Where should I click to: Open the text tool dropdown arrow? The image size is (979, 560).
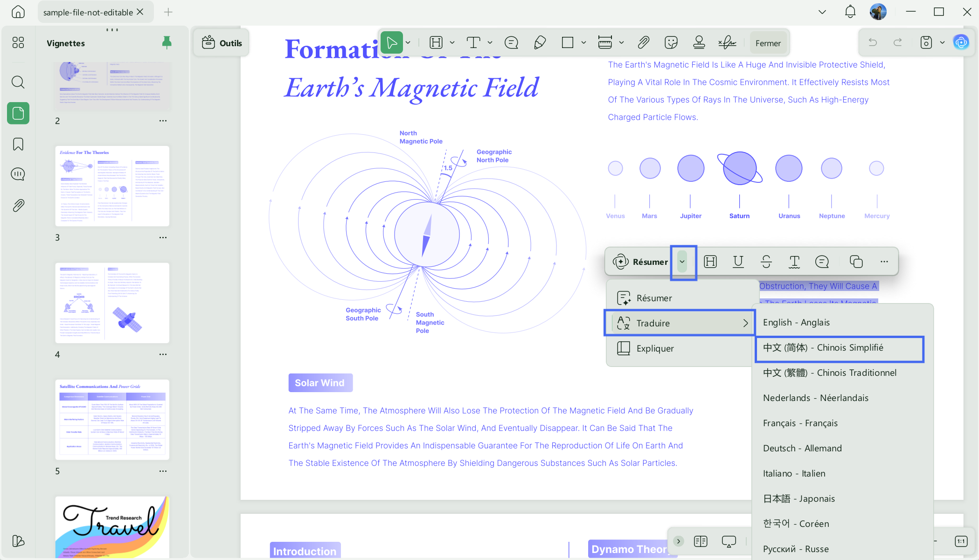tap(490, 43)
